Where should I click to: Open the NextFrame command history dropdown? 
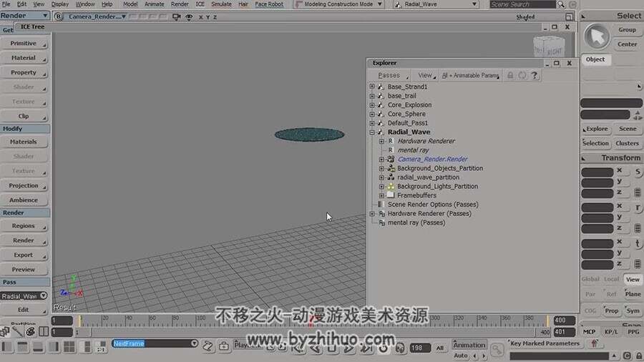click(194, 343)
